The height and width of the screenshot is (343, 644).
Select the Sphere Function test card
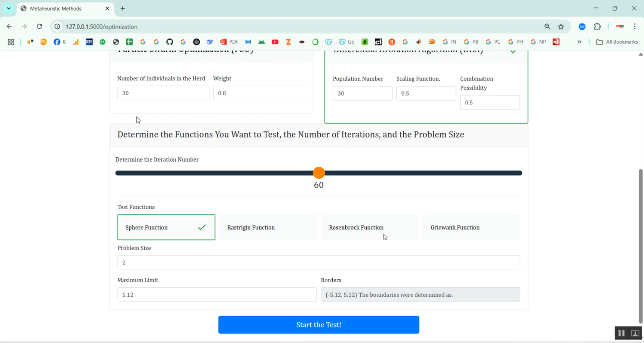(x=166, y=227)
